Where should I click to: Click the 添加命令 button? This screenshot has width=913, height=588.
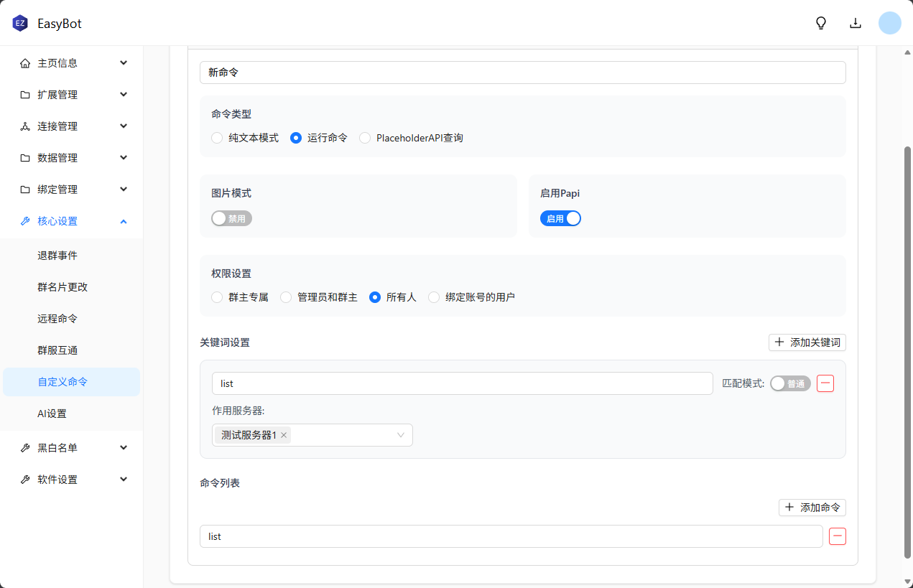click(812, 508)
